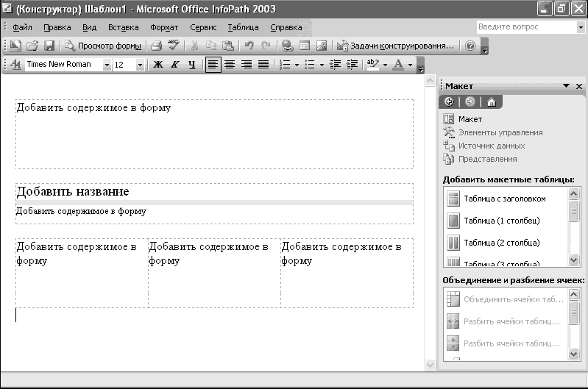
Task: Open Help with the question mark icon
Action: 470,46
